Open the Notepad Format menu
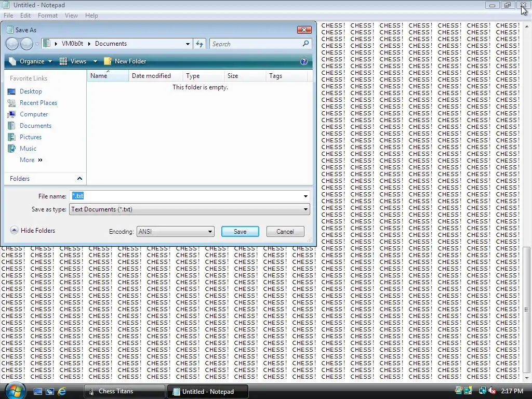This screenshot has width=532, height=399. [47, 16]
